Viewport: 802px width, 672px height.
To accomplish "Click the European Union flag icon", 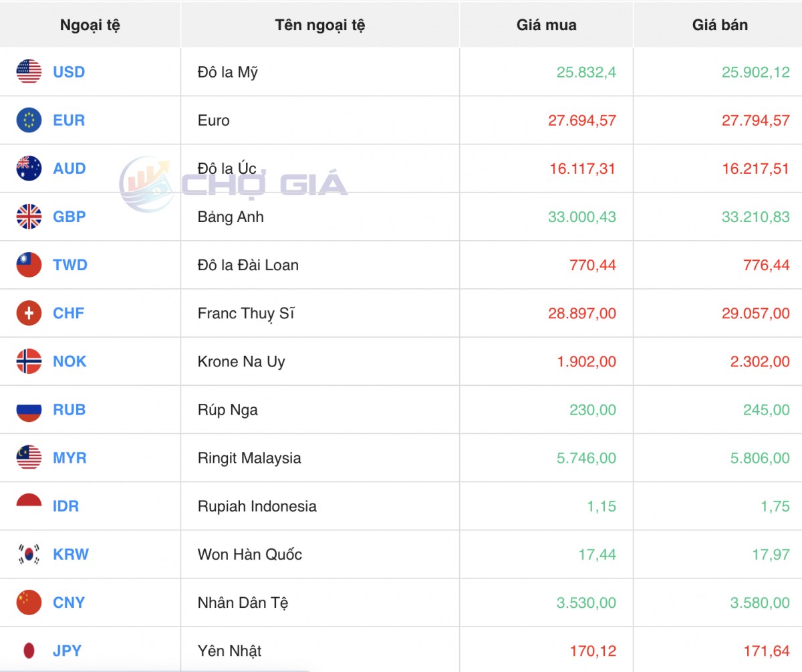I will click(x=29, y=120).
